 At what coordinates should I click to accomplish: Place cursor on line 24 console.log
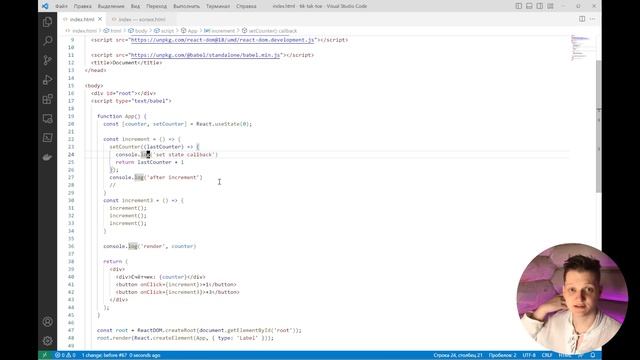(167, 155)
